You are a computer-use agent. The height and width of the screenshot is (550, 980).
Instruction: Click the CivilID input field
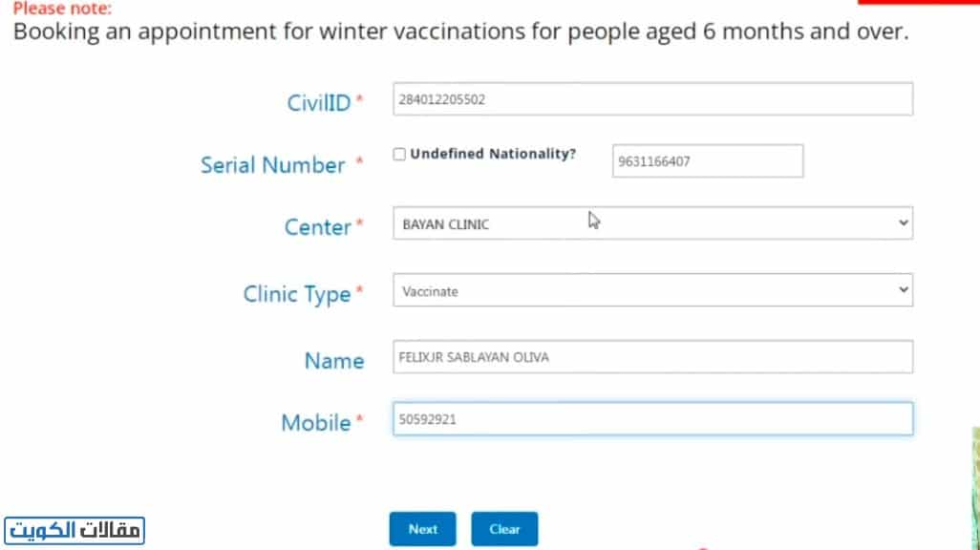652,99
